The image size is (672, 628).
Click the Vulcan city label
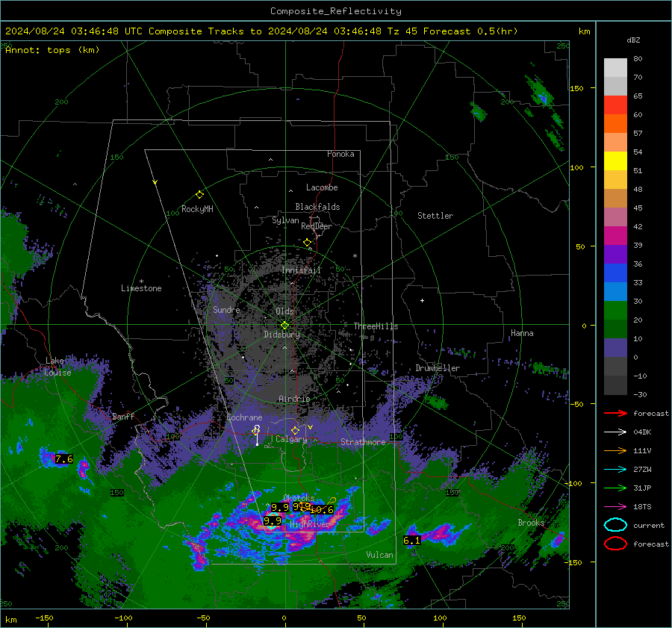coord(380,555)
